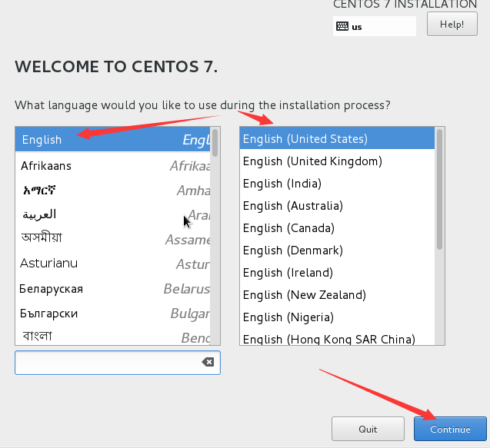The height and width of the screenshot is (448, 490).
Task: Choose English (Ireland) locale
Action: point(337,273)
